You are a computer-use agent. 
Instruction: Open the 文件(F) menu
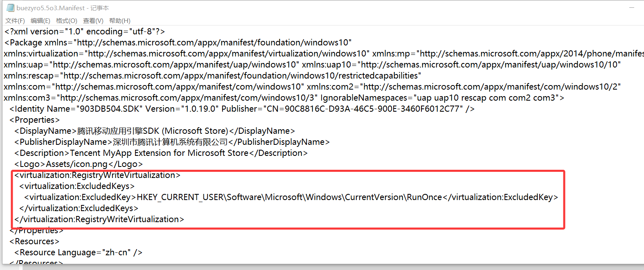[14, 20]
